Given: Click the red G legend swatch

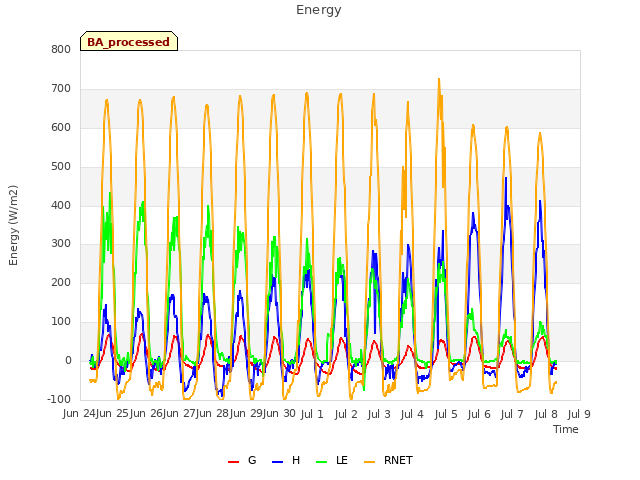Looking at the screenshot, I should tap(233, 461).
